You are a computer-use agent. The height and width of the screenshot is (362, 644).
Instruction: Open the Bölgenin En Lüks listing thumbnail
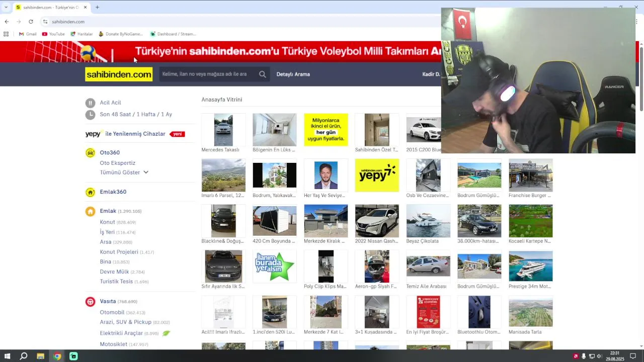274,130
